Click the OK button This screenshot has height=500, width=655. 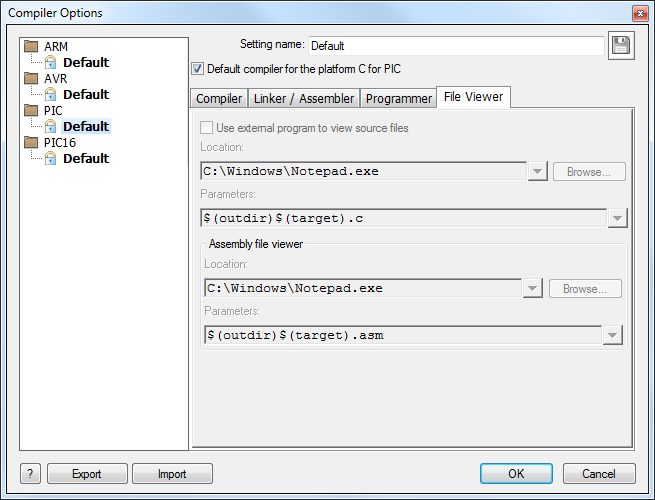(x=516, y=474)
